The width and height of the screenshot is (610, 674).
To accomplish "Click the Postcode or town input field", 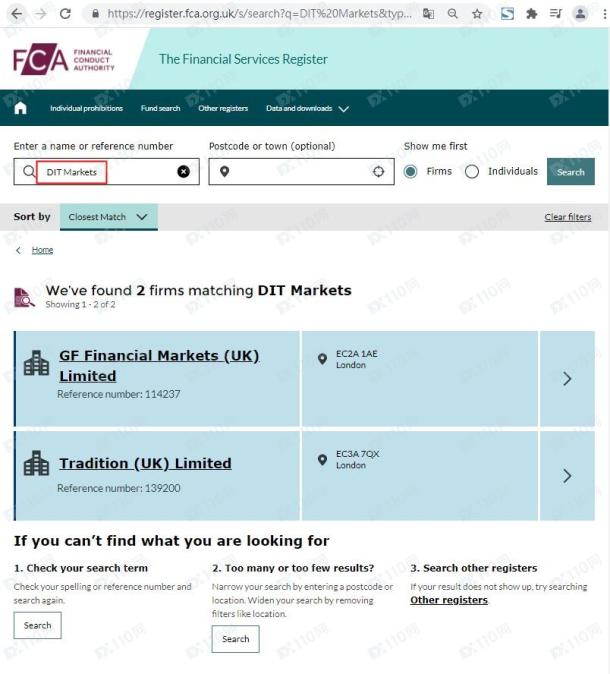I will coord(301,172).
